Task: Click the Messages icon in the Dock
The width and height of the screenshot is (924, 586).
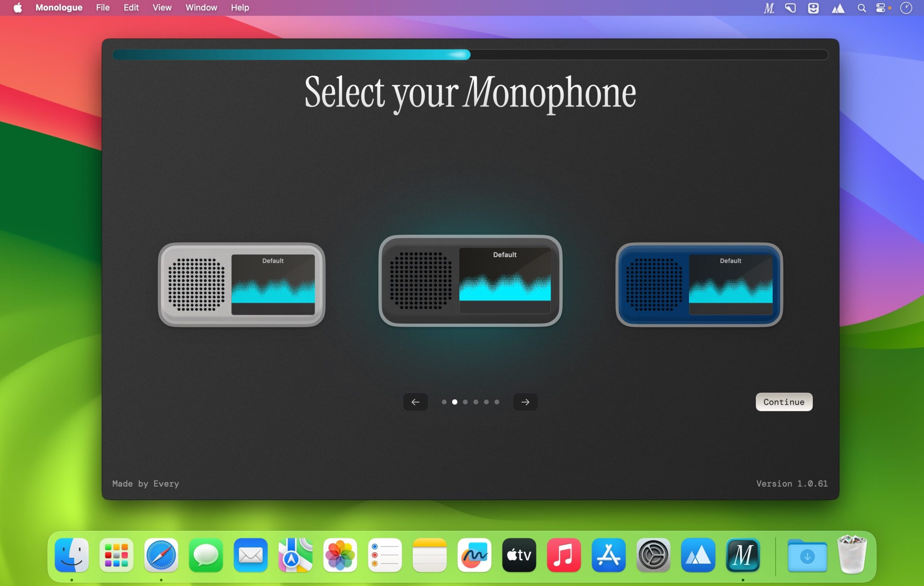Action: click(206, 555)
